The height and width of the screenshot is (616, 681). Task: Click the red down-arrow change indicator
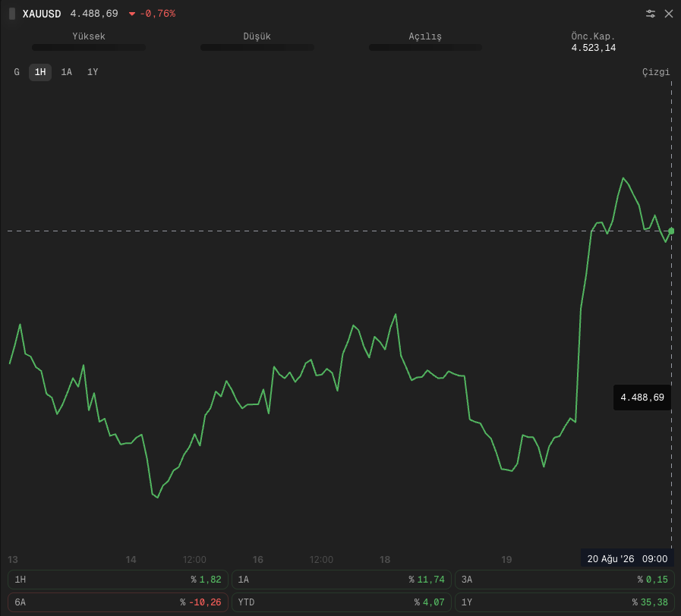point(132,14)
